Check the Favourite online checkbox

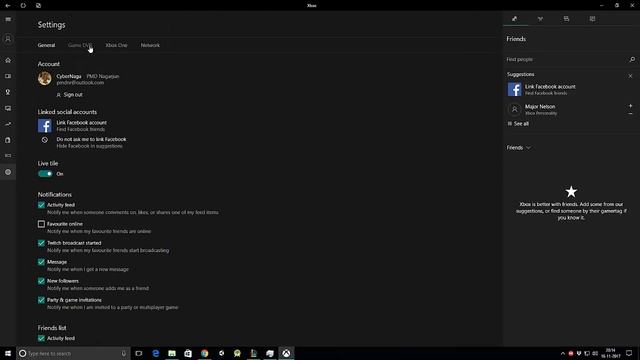point(41,224)
